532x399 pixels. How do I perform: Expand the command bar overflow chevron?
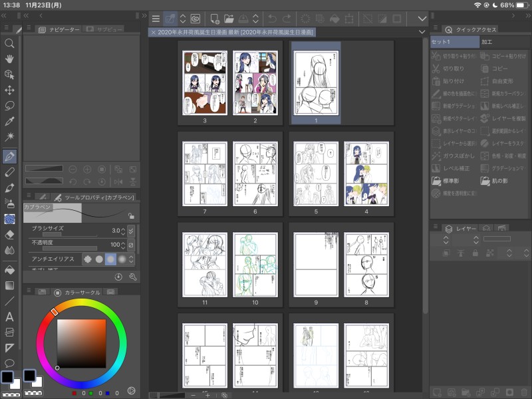pyautogui.click(x=422, y=19)
